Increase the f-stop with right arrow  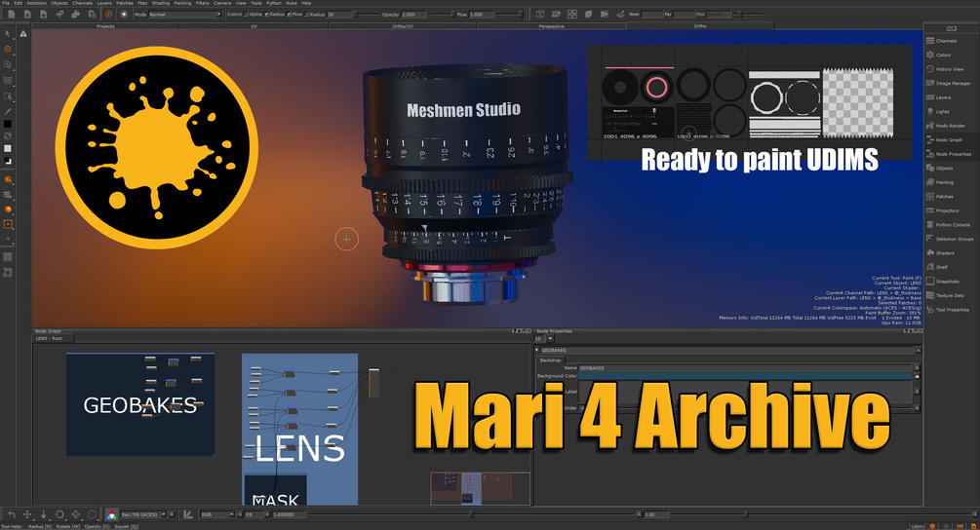click(x=268, y=514)
